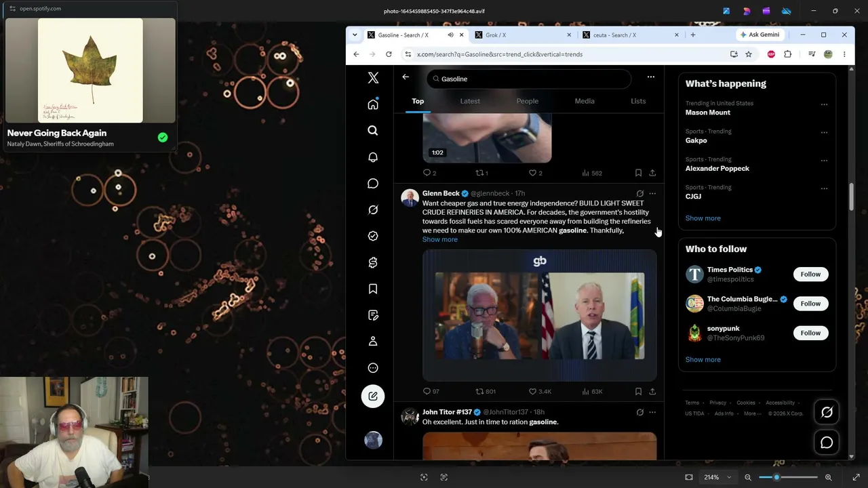View analytics for Glenn Beck's post (63K)

pos(593,391)
